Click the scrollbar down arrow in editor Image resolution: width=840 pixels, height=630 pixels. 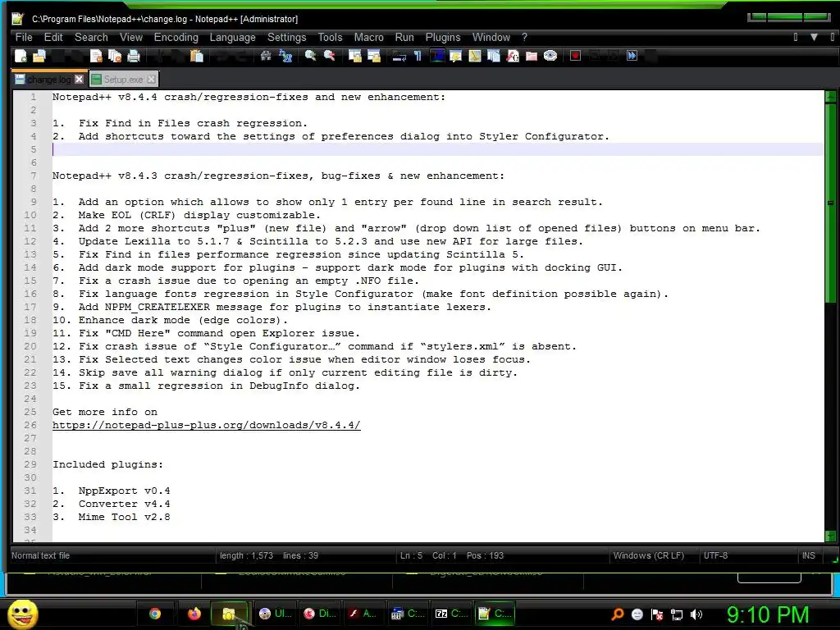[x=830, y=536]
